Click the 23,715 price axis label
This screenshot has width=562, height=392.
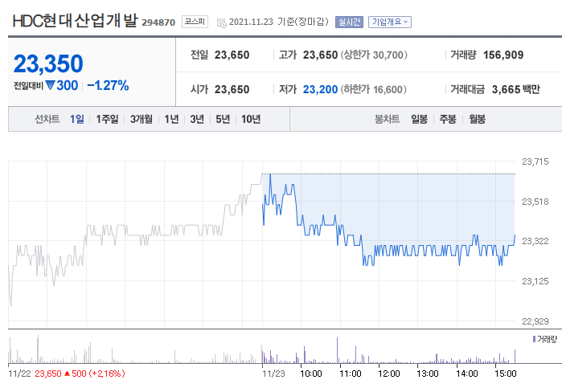click(x=535, y=161)
